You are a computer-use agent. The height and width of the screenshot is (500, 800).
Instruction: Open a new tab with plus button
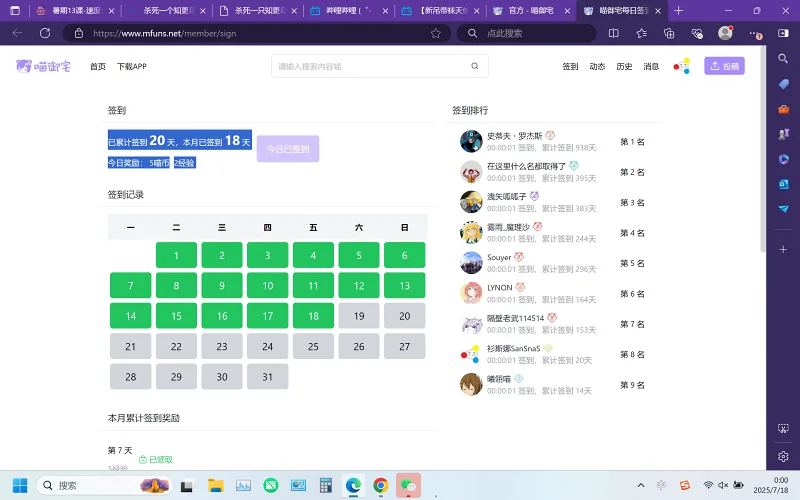(x=678, y=10)
